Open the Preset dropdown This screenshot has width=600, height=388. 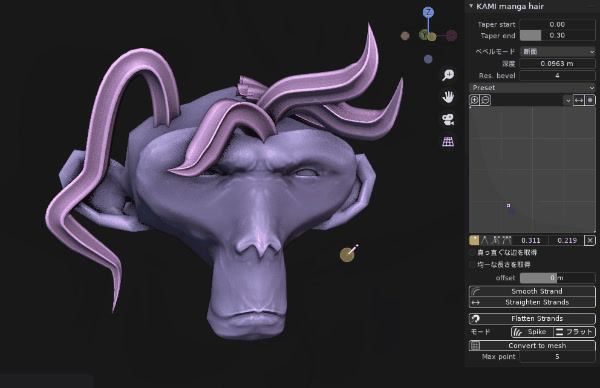(x=532, y=88)
